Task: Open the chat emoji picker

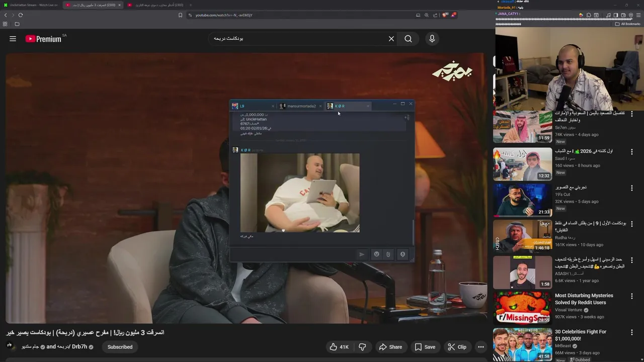Action: point(376,254)
